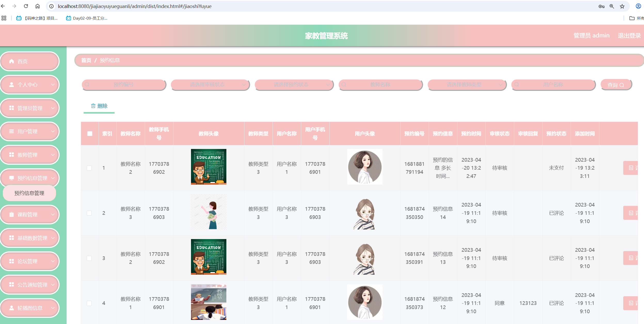Click the zoom magnifier icon in address bar
The image size is (644, 324).
tap(612, 6)
